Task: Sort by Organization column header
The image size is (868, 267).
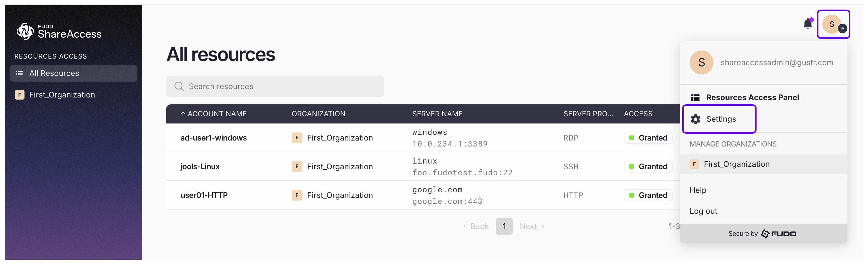Action: click(318, 114)
